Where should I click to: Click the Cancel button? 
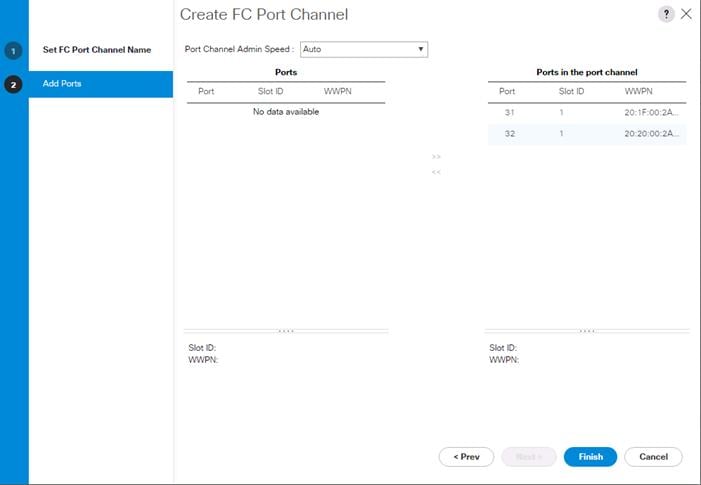coord(653,457)
